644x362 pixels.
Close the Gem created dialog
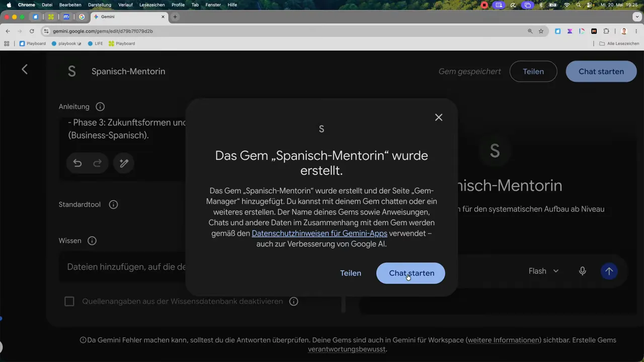coord(439,117)
